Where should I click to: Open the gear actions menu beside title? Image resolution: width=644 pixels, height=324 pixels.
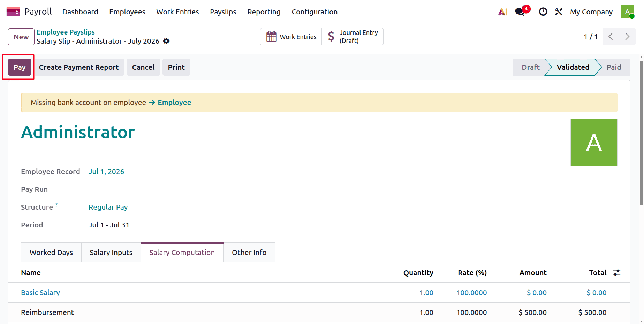(167, 41)
